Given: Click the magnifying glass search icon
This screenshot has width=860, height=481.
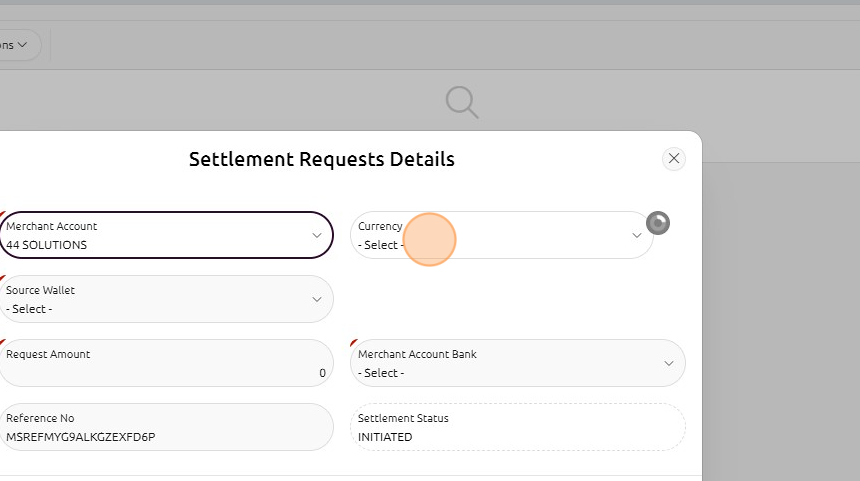Looking at the screenshot, I should [x=461, y=102].
